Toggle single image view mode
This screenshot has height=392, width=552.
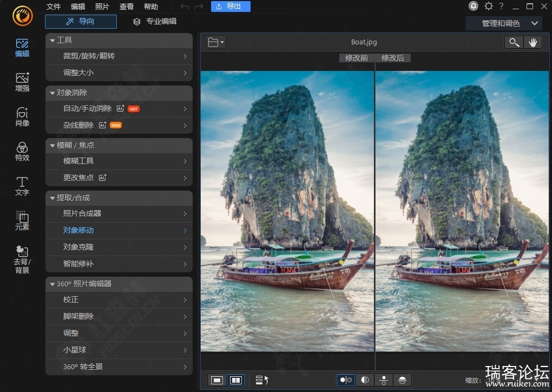tap(217, 380)
